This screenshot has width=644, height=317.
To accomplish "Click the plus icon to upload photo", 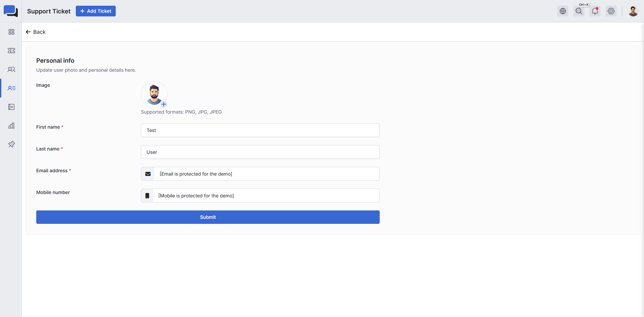I will tap(164, 104).
